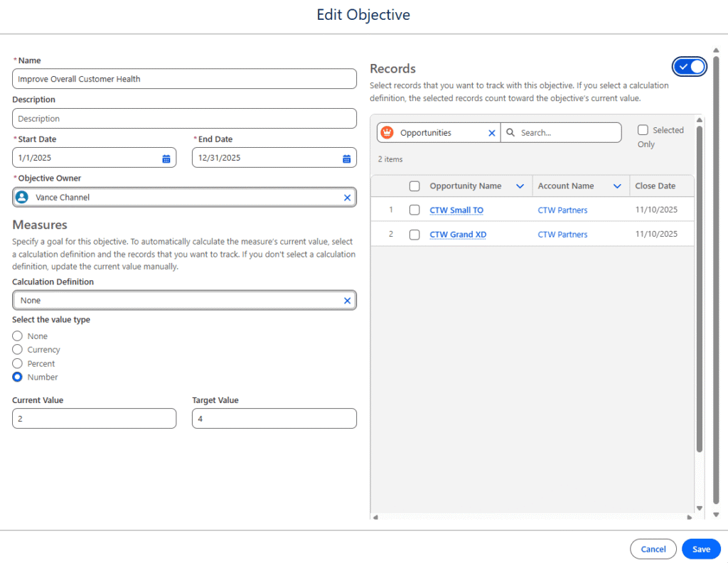Viewport: 728px width, 563px height.
Task: Expand the Opportunity Name column menu
Action: click(520, 186)
